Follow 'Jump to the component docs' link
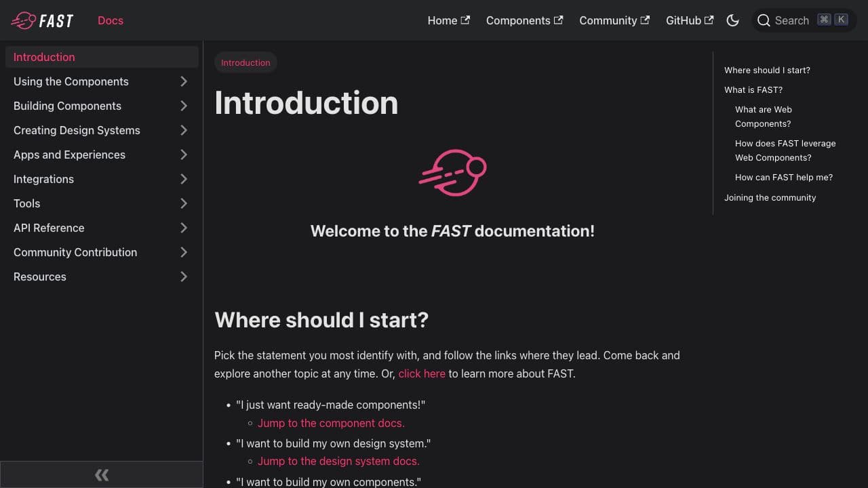868x488 pixels. (x=331, y=423)
